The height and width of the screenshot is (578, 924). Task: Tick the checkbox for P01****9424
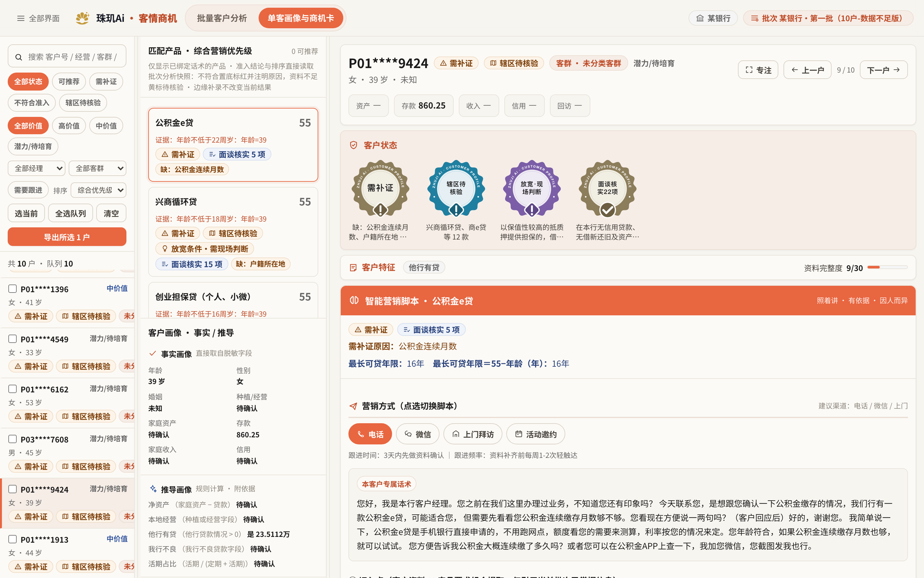point(13,489)
